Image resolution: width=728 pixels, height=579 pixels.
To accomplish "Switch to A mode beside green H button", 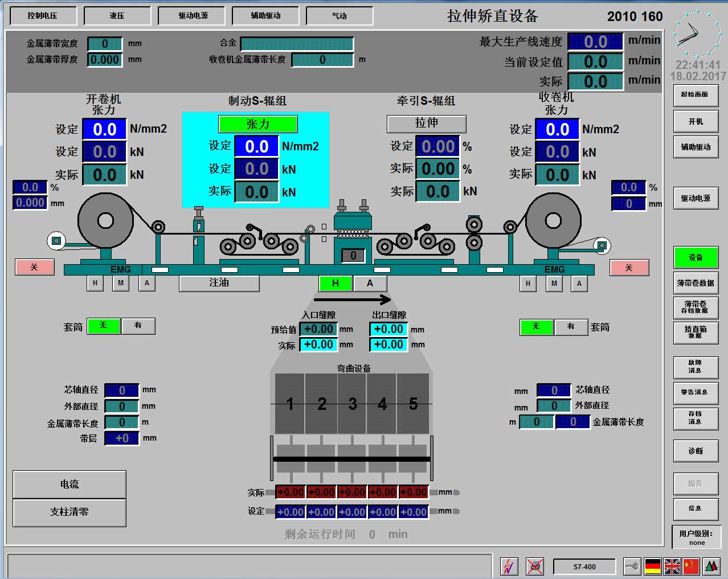I will tap(370, 283).
